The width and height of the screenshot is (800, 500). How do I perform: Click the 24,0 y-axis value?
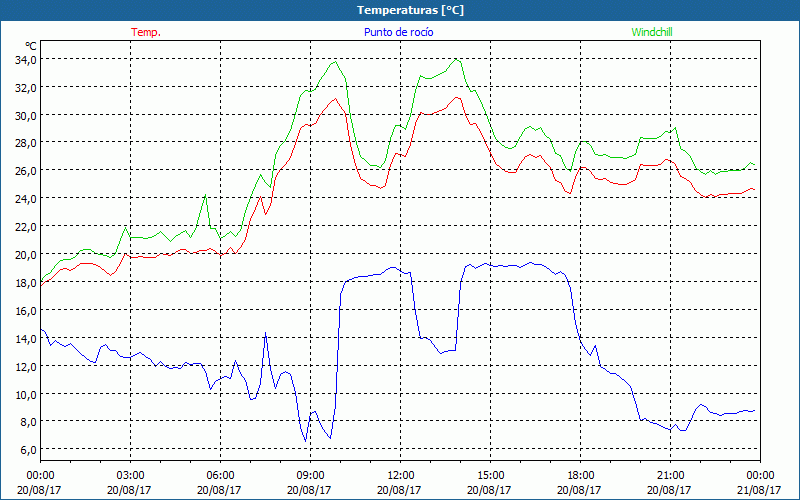pos(26,198)
